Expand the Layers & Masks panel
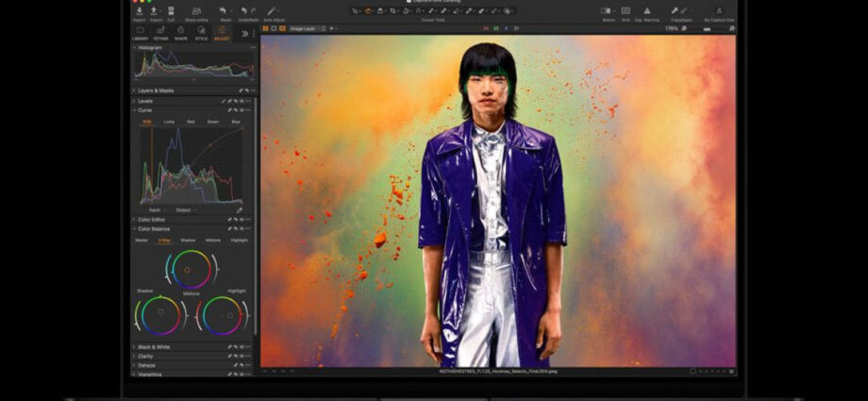 click(x=155, y=91)
